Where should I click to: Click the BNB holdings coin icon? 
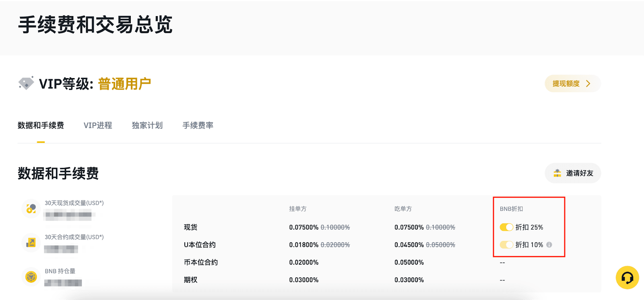pos(31,277)
